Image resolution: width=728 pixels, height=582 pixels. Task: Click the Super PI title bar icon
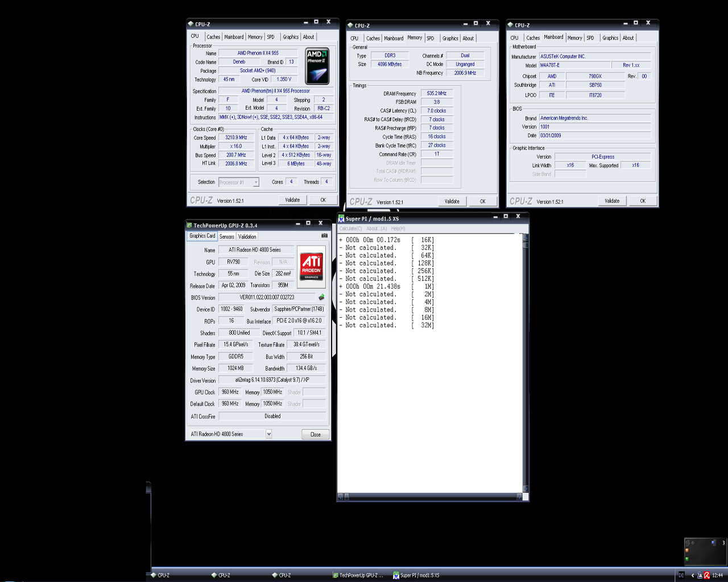pos(341,218)
